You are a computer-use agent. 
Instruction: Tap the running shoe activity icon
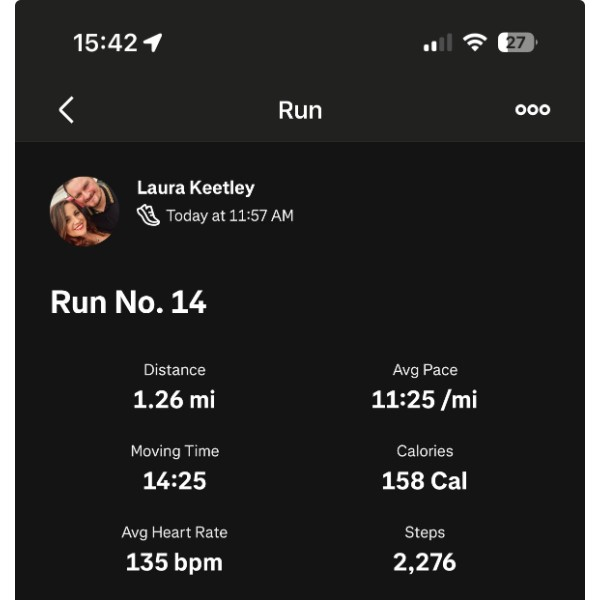(x=148, y=215)
